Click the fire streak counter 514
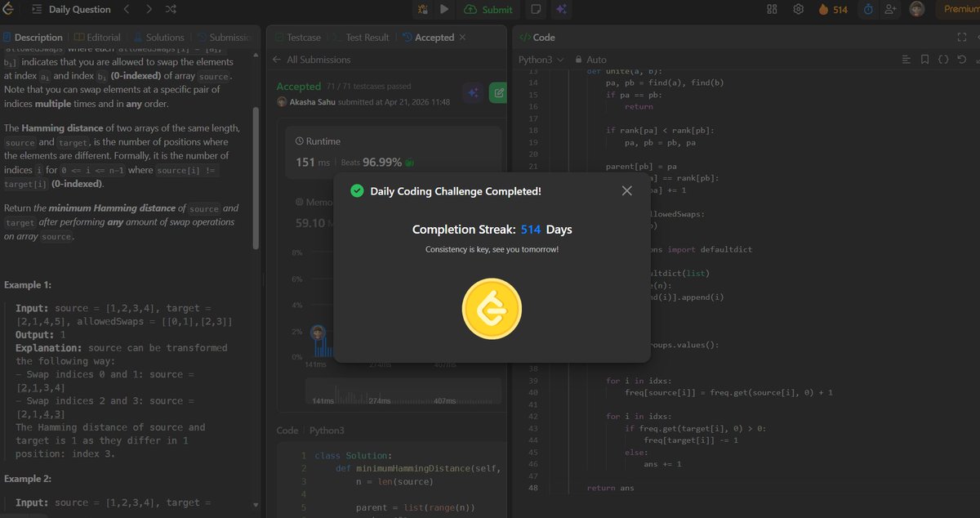This screenshot has width=980, height=518. 832,10
